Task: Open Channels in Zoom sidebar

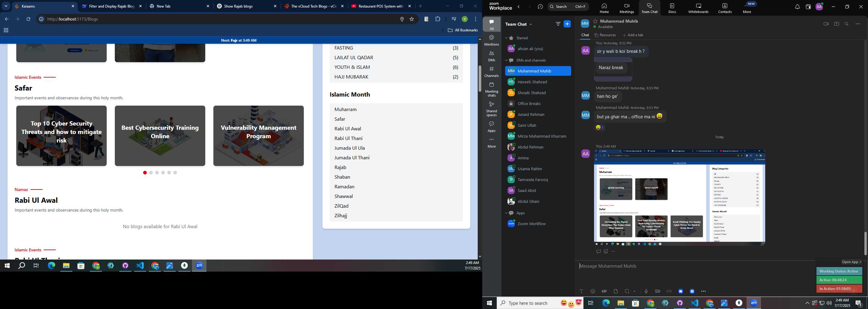Action: coord(492,72)
